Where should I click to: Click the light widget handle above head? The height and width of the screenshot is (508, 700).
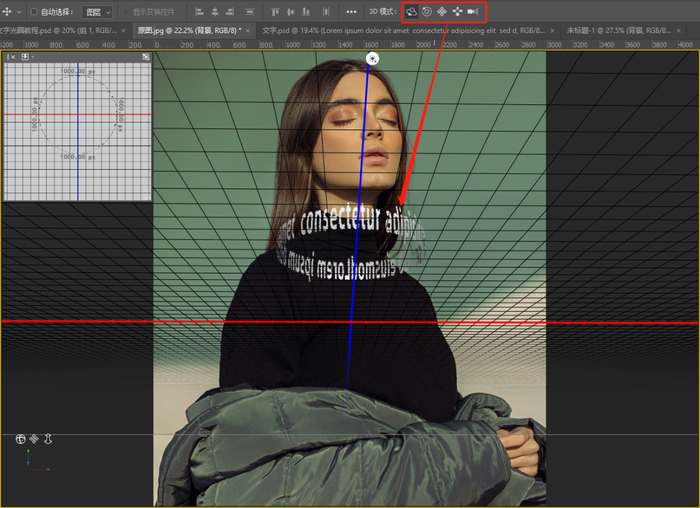point(372,59)
